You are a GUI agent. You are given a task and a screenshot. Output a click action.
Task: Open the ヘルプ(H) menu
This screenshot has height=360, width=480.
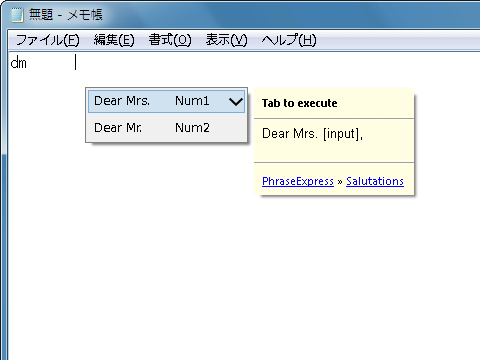pos(288,40)
